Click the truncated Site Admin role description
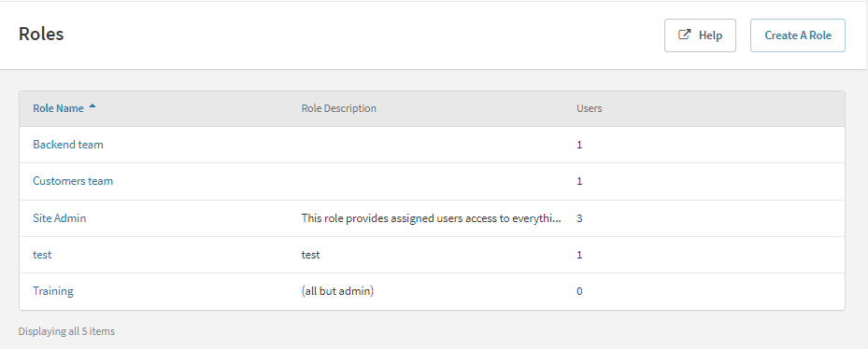The height and width of the screenshot is (349, 868). 432,218
